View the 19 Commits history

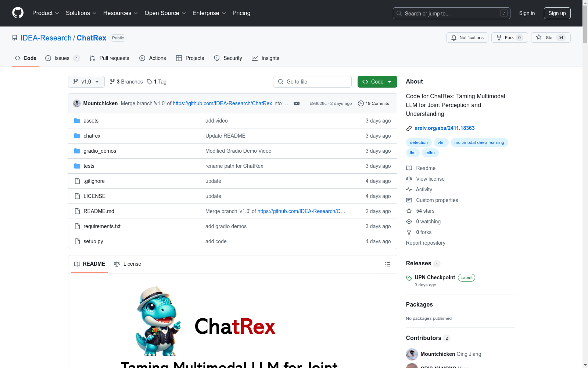coord(373,103)
